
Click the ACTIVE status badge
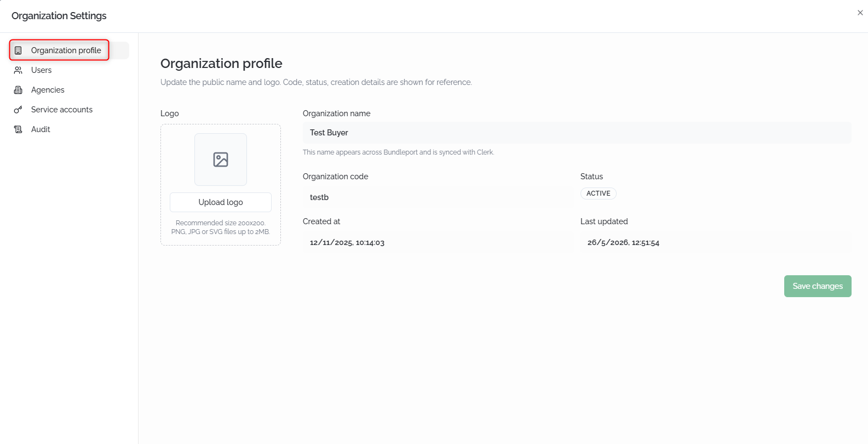pyautogui.click(x=599, y=193)
